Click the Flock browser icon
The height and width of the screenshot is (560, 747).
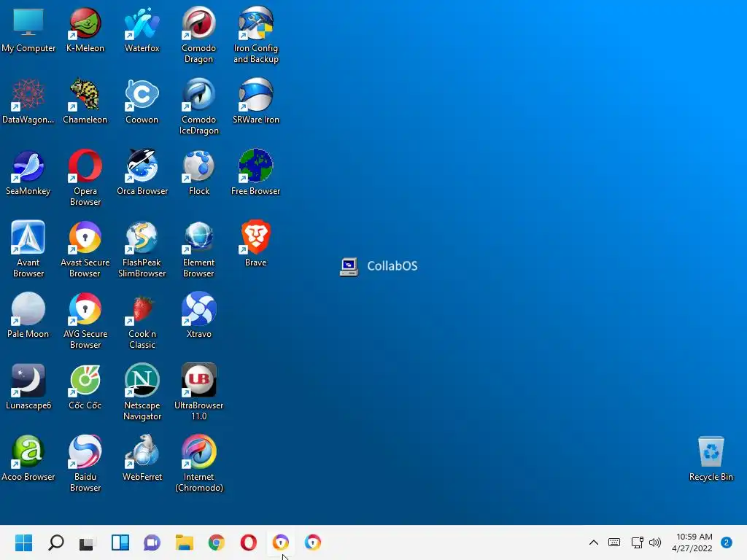coord(198,172)
